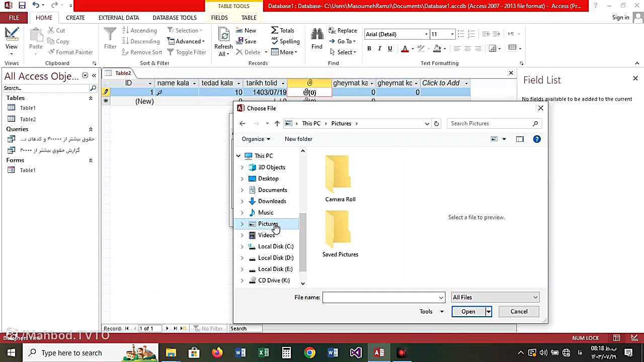Screen dimensions: 644x362
Task: Open the Advanced filter dropdown
Action: (x=186, y=41)
